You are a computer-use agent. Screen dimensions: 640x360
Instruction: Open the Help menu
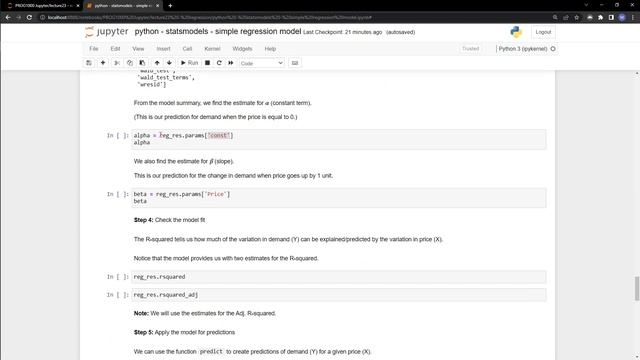click(270, 49)
